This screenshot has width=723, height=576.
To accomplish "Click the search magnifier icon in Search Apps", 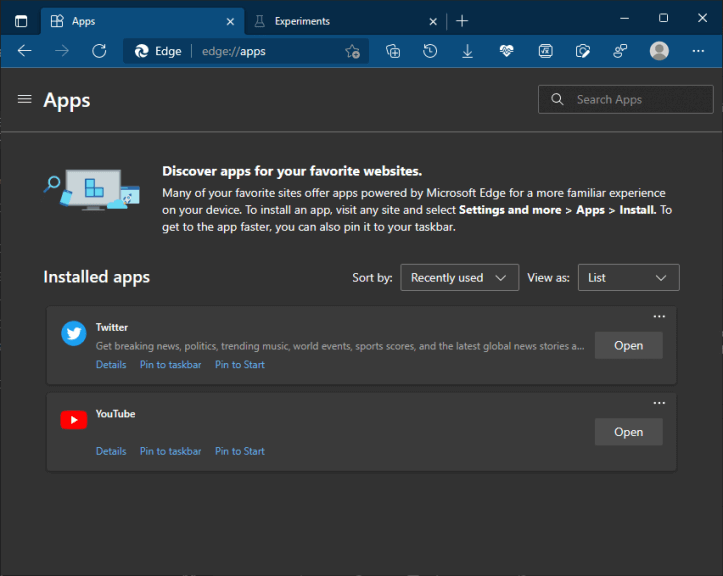I will [x=557, y=99].
